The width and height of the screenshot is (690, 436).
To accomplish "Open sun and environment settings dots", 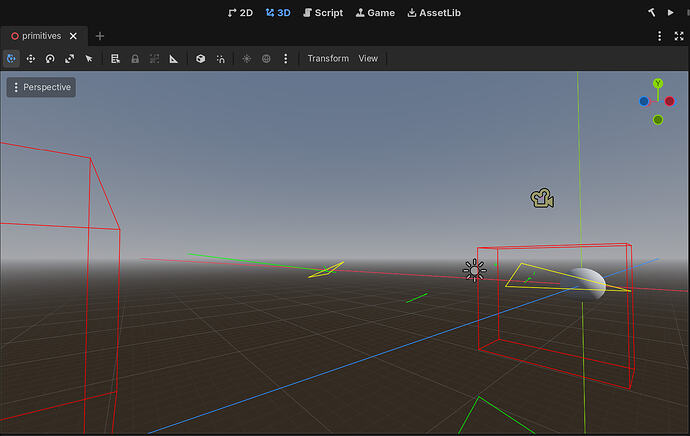I will [x=286, y=59].
